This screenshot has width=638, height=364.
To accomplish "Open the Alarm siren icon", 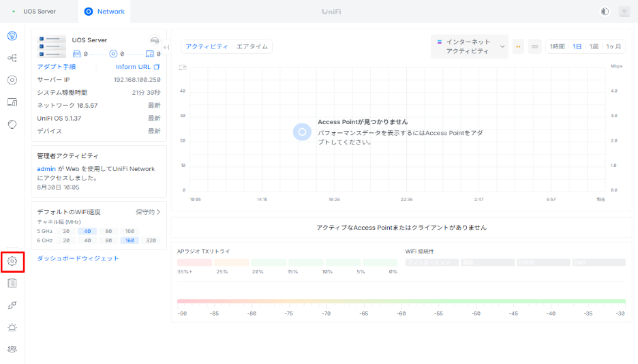I will pos(12,327).
